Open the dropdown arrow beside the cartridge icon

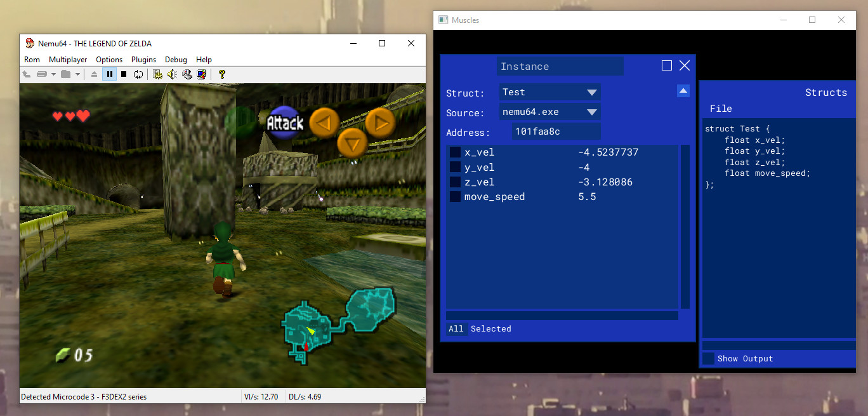pyautogui.click(x=53, y=74)
